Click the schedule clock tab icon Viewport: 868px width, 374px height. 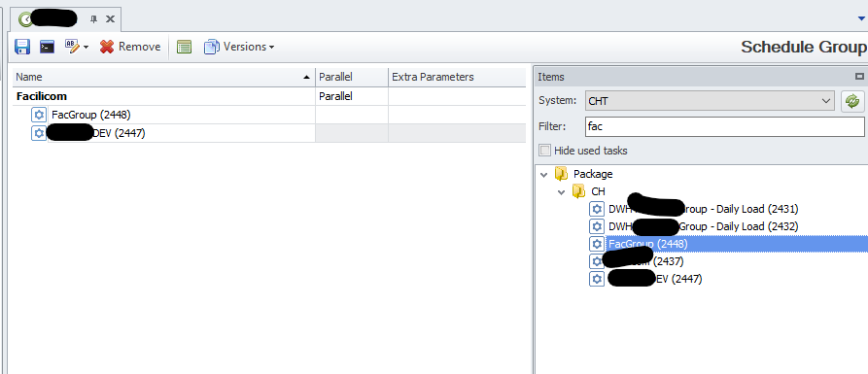pyautogui.click(x=26, y=19)
